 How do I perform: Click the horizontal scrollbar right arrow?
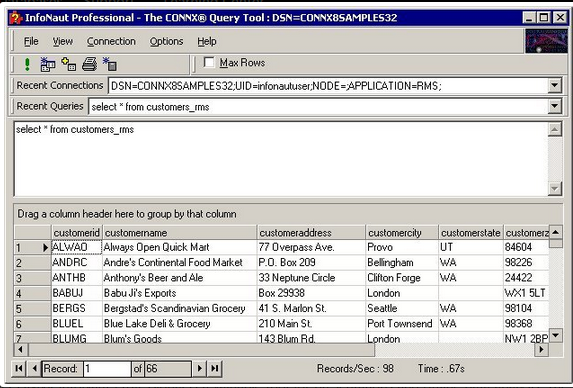click(x=541, y=350)
